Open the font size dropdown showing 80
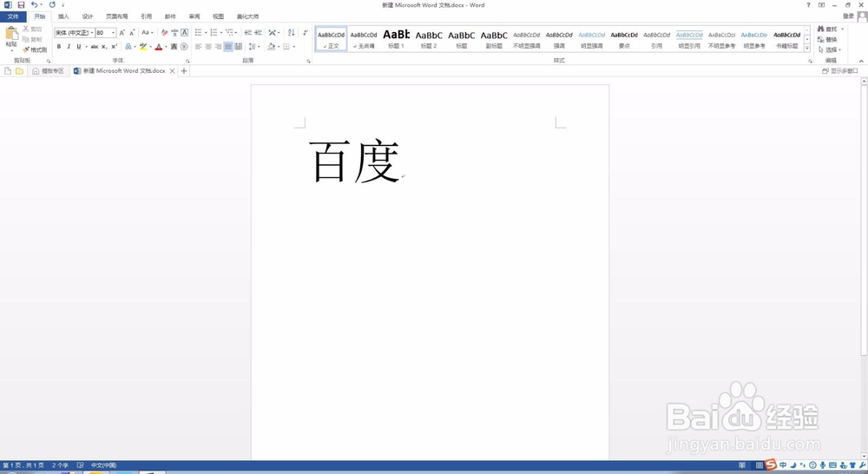The image size is (868, 474). pyautogui.click(x=113, y=33)
